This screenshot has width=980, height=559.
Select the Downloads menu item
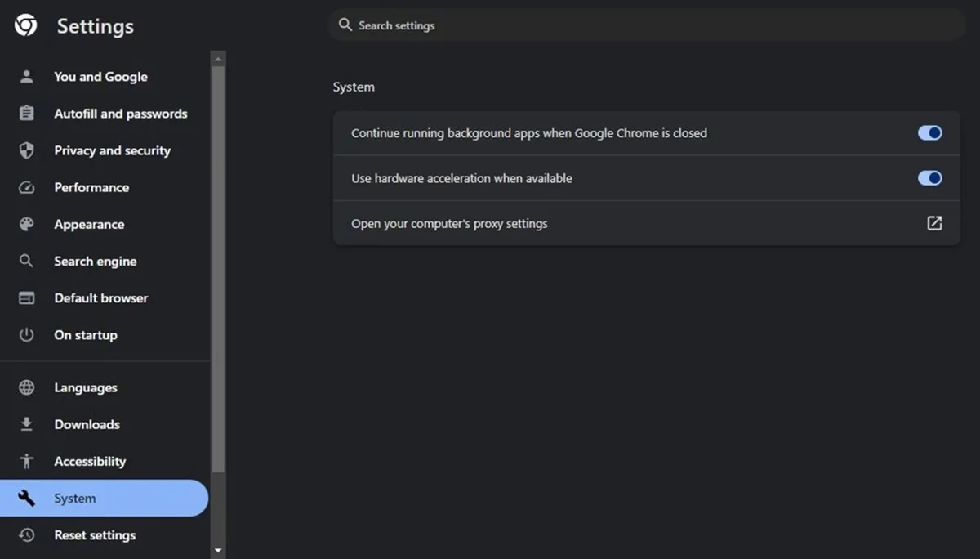click(x=105, y=425)
